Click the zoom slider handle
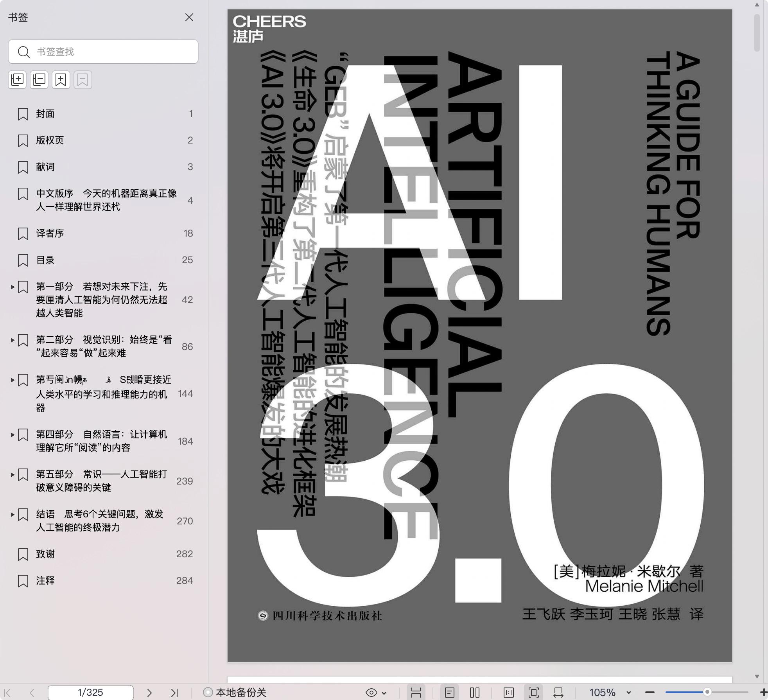The width and height of the screenshot is (768, 700). pyautogui.click(x=707, y=692)
